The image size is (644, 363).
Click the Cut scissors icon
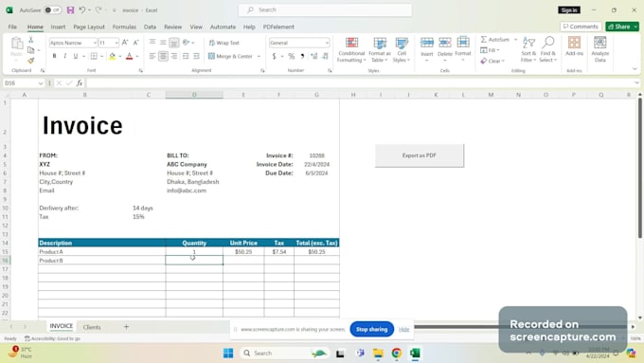tap(31, 40)
